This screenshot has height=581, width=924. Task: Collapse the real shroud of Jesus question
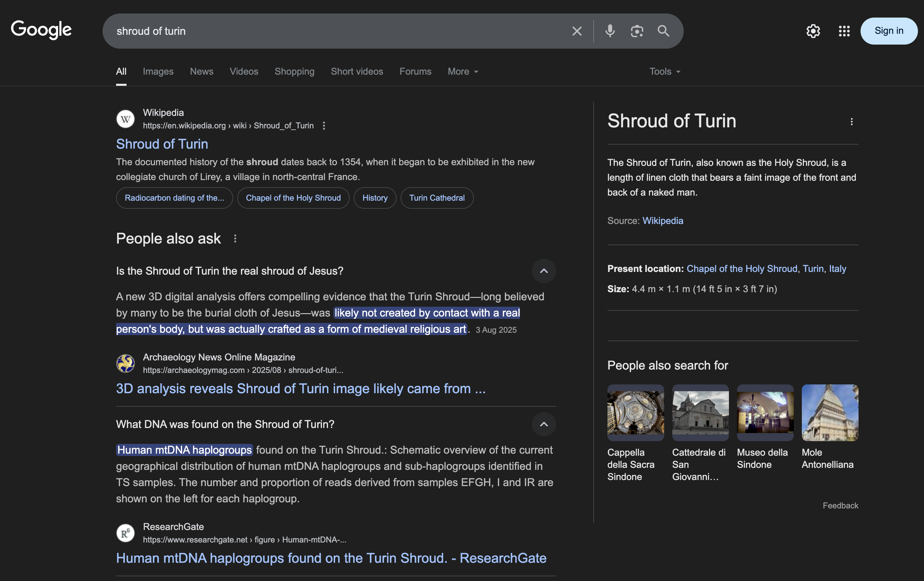[543, 271]
